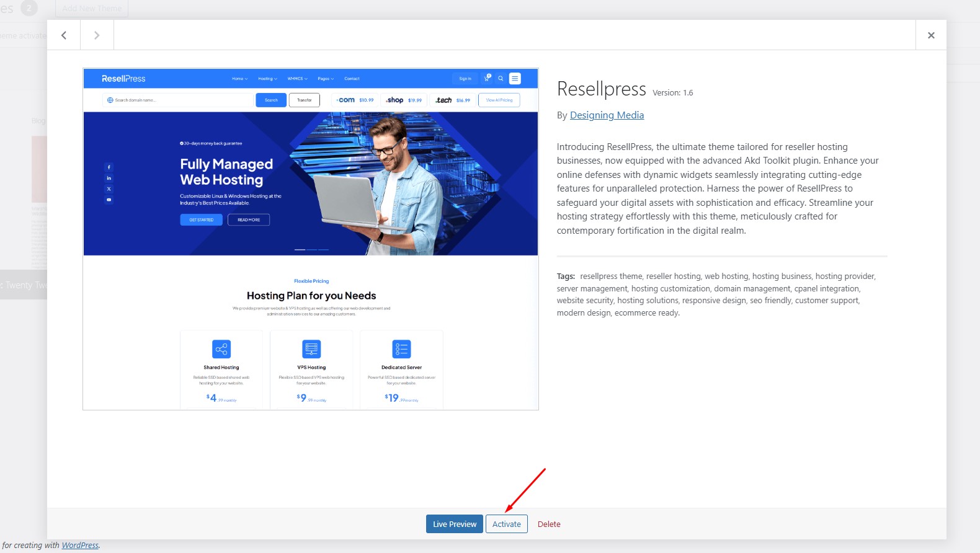This screenshot has height=553, width=980.
Task: Click the shopping cart icon in preview header
Action: coord(487,79)
